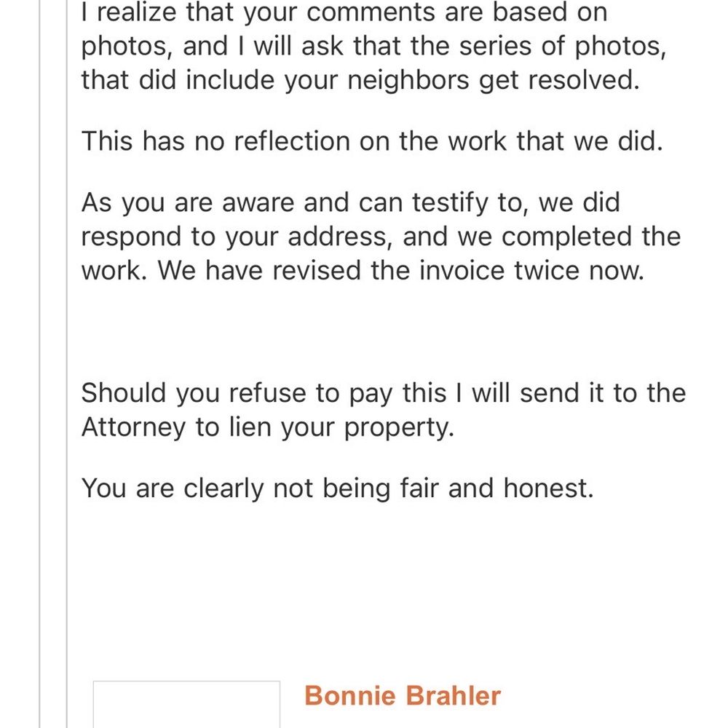Click the word "Attorney" in the message
Image resolution: width=728 pixels, height=728 pixels.
point(133,427)
